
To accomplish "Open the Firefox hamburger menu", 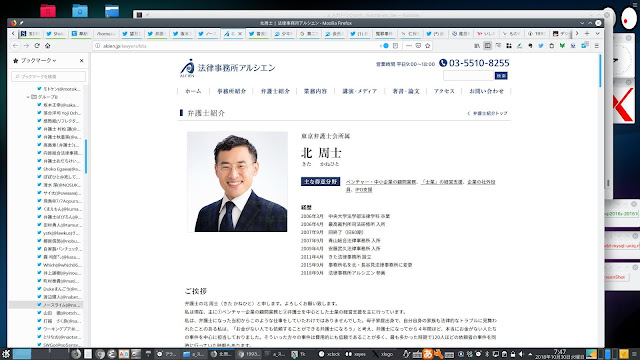I will click(597, 46).
